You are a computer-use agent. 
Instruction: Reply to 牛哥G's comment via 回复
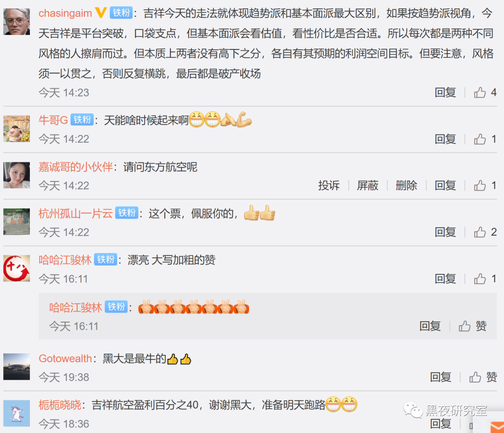[x=445, y=139]
